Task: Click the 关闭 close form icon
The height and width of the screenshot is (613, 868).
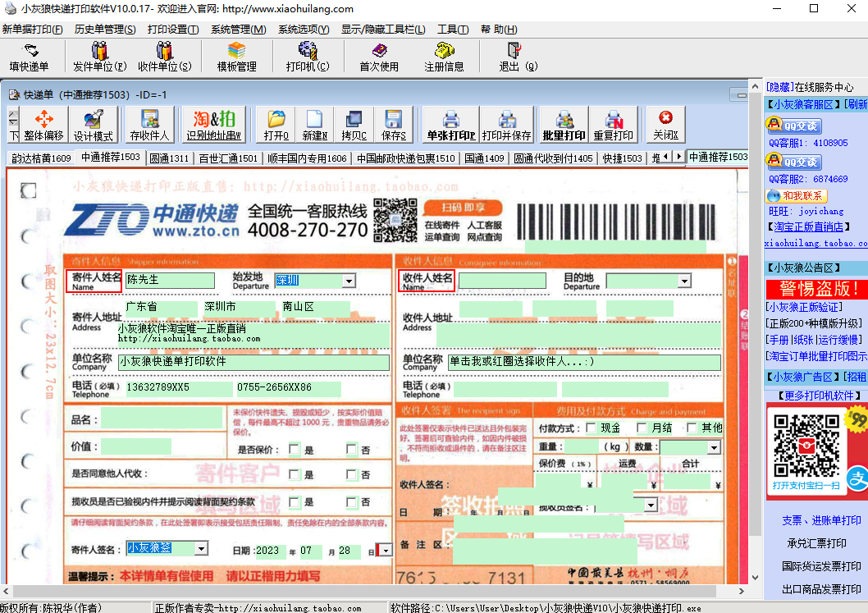Action: click(x=665, y=126)
